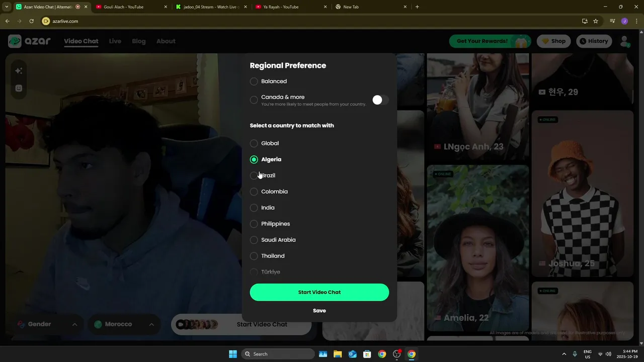
Task: Click the camera site-info icon in the address bar
Action: [x=46, y=21]
